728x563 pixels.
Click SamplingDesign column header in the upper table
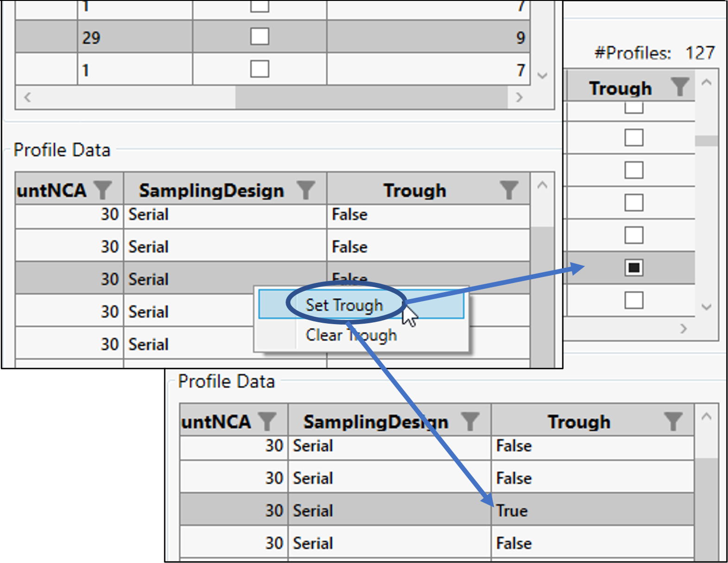tap(211, 191)
